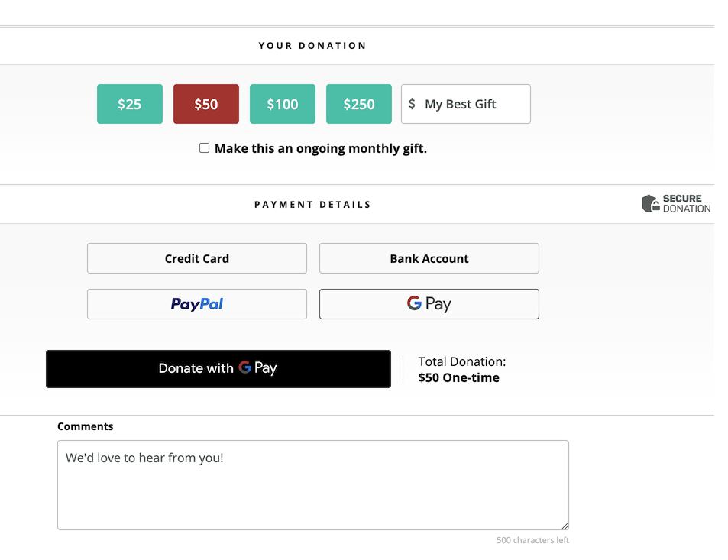The height and width of the screenshot is (560, 728).
Task: Click the 'Comments' label
Action: point(86,426)
